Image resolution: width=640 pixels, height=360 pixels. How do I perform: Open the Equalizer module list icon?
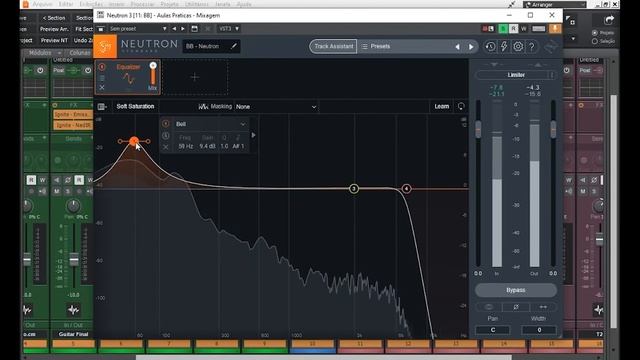pyautogui.click(x=102, y=78)
